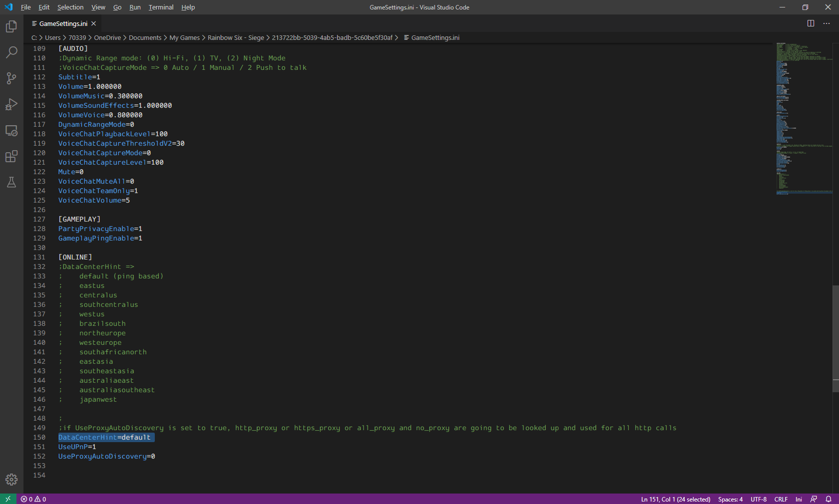
Task: Open the Search view in activity bar
Action: click(11, 52)
